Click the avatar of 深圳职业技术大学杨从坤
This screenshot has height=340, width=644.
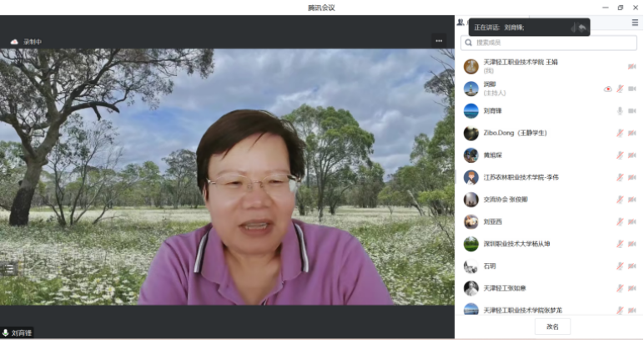click(x=471, y=244)
